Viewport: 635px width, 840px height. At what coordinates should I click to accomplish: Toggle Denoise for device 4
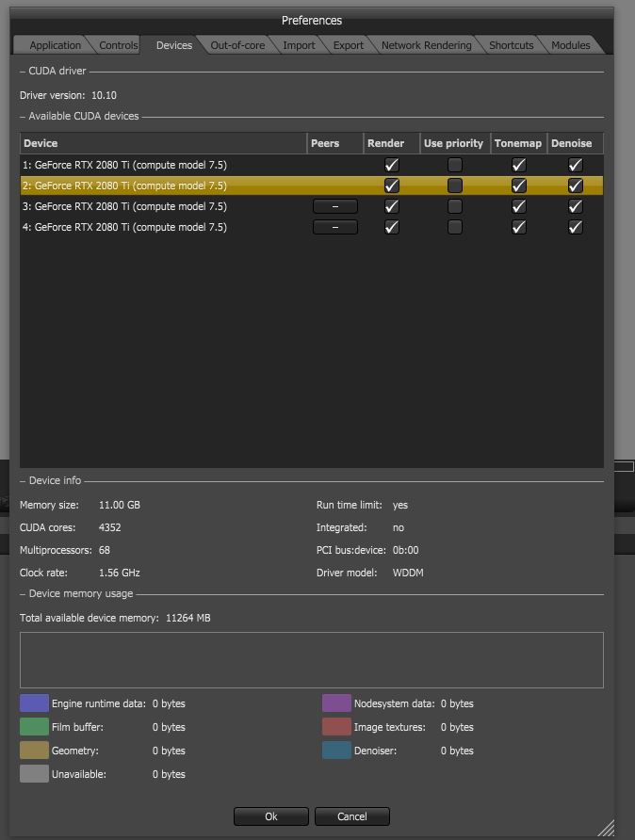[x=575, y=227]
